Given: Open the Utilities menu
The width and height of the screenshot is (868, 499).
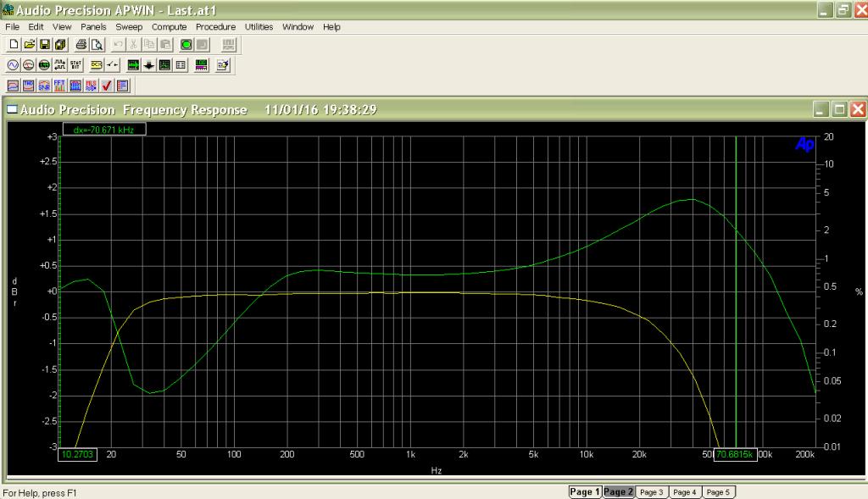Looking at the screenshot, I should (x=259, y=26).
